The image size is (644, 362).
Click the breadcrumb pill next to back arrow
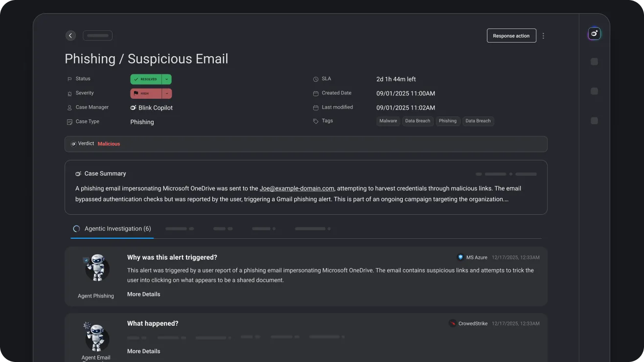(98, 36)
